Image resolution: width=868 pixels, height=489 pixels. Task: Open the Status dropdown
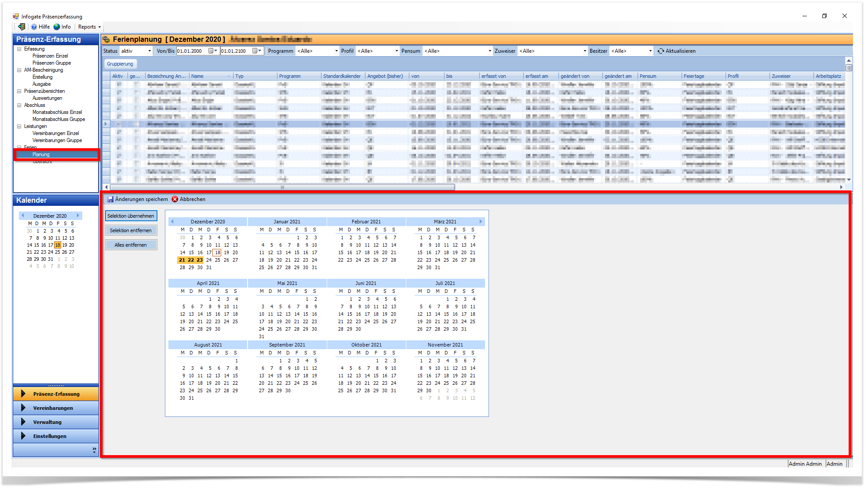pyautogui.click(x=150, y=51)
